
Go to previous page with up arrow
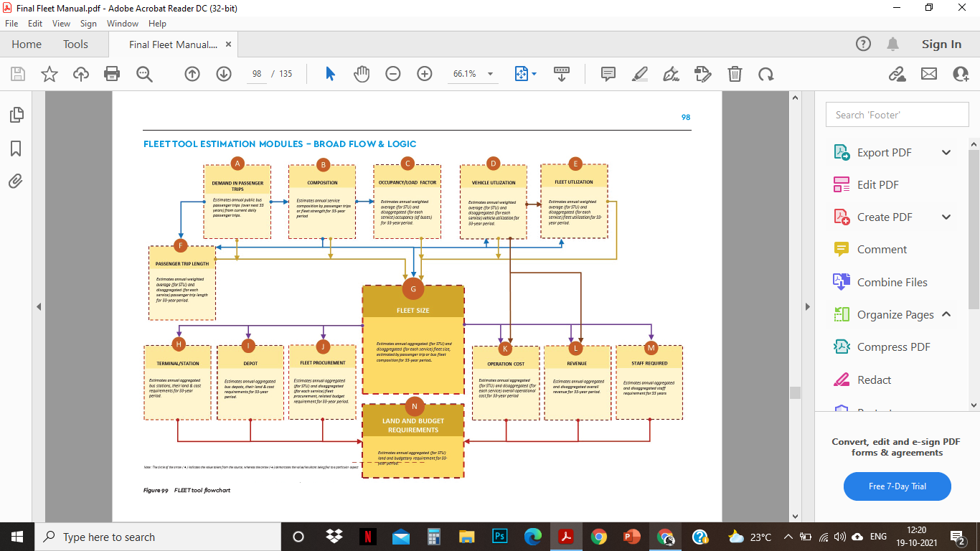click(192, 74)
